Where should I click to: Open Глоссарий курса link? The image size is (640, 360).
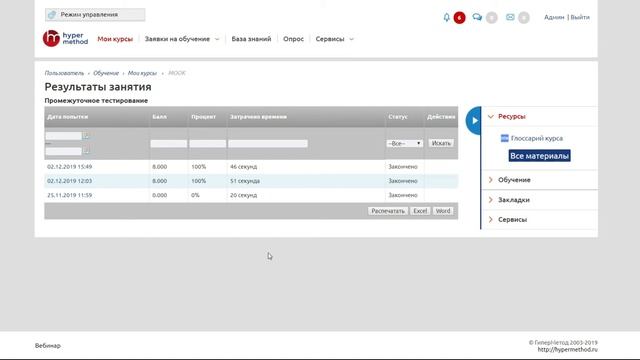click(x=537, y=138)
